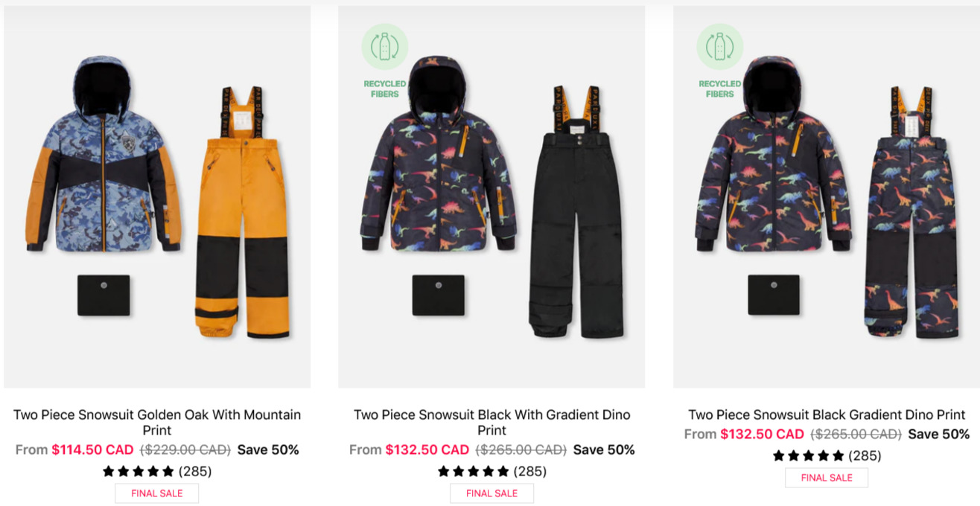Click Recycled Fibers badge on right product
Screen dimensions: 980x506
coord(720,61)
